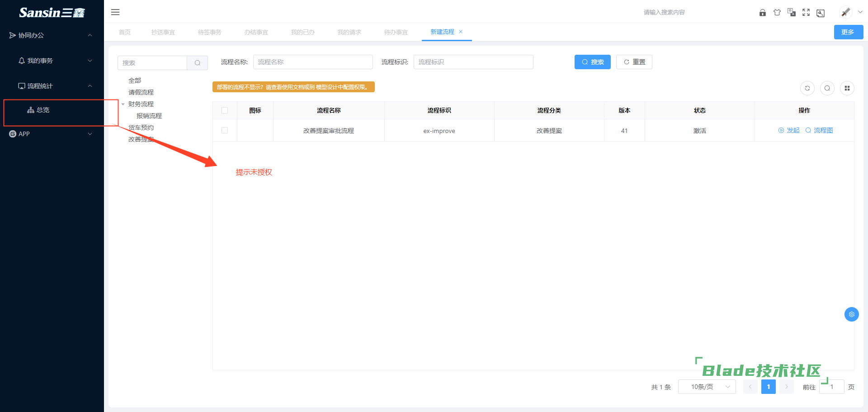Select 请假流程 in the category tree
This screenshot has height=412, width=868.
pos(141,92)
